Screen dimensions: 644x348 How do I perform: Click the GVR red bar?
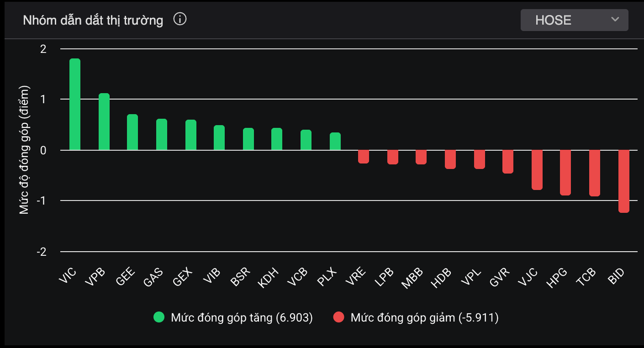pos(508,161)
